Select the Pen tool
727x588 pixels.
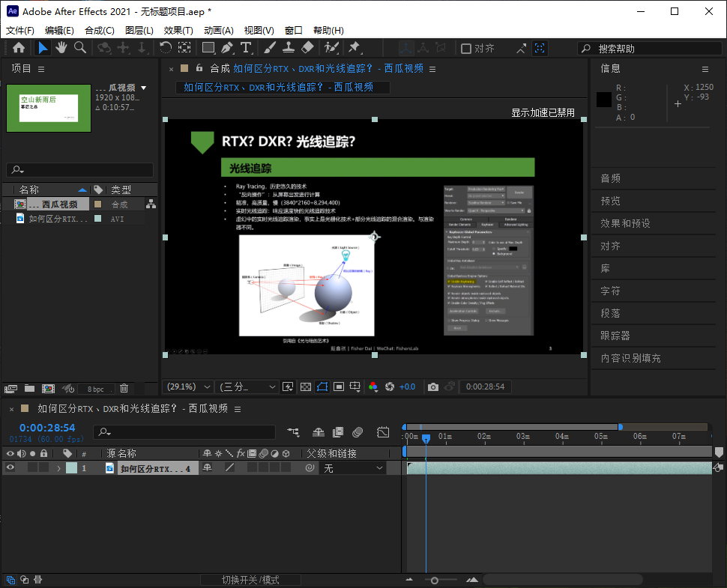click(x=227, y=48)
